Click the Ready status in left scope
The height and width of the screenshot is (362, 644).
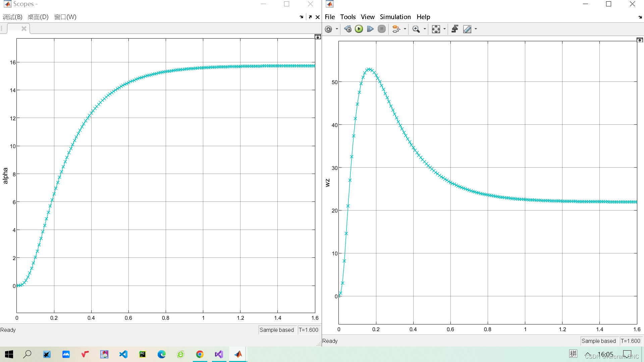point(8,330)
